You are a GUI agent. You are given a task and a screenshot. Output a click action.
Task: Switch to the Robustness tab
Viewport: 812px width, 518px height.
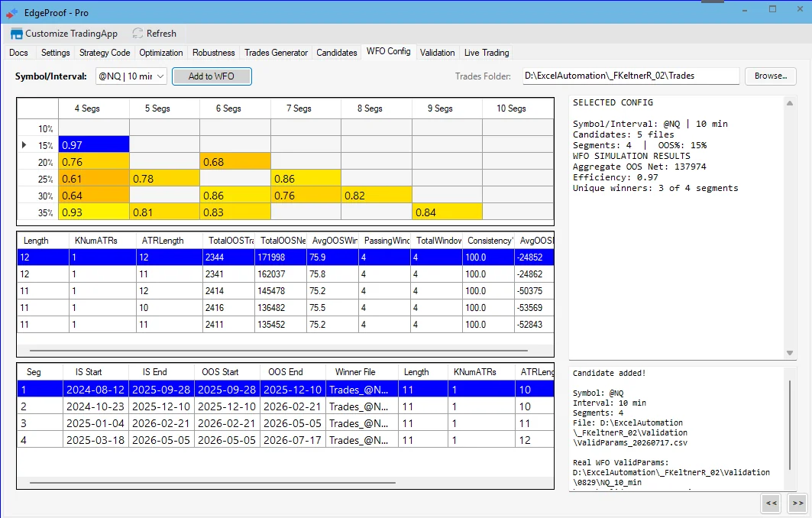[213, 52]
